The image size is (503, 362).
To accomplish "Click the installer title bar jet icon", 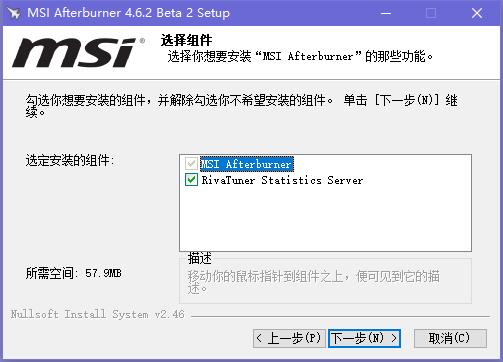I will click(14, 13).
